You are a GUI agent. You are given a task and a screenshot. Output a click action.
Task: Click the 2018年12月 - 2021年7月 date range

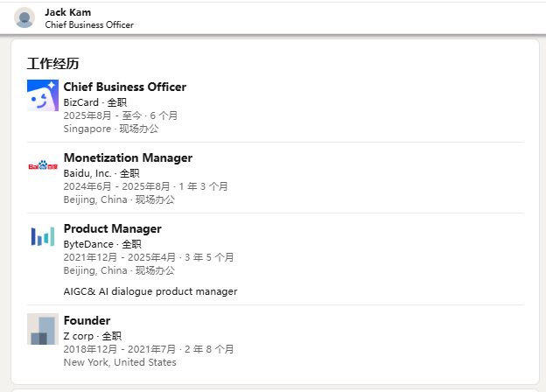[119, 349]
